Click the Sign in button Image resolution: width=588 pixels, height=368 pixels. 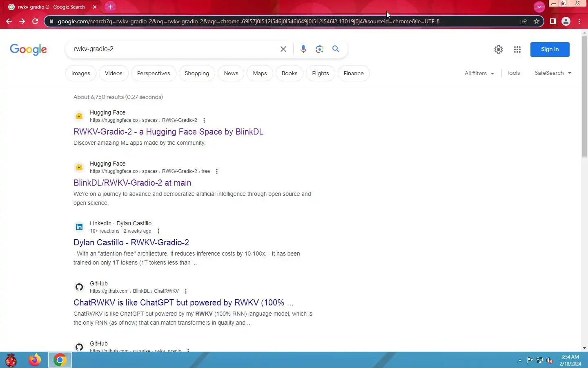550,49
